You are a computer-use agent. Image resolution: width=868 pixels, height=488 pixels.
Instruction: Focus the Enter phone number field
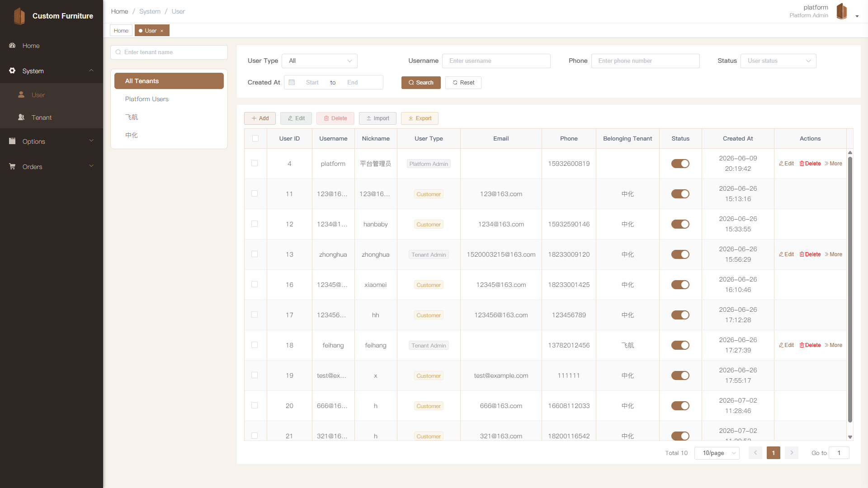click(646, 61)
